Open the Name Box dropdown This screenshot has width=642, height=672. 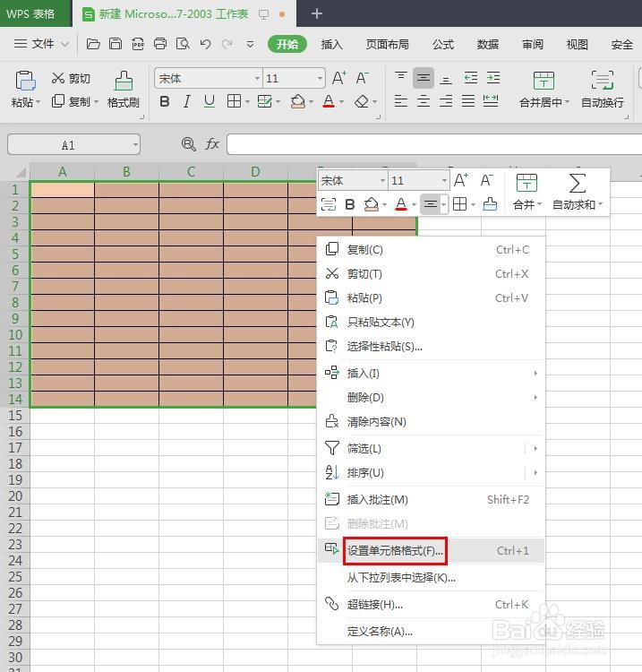click(135, 145)
